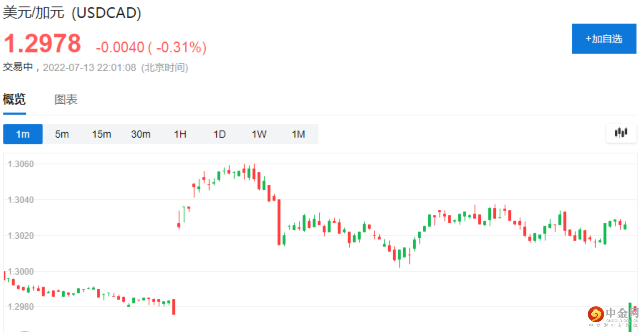The height and width of the screenshot is (332, 644).
Task: Choose the 30m interval
Action: 141,134
